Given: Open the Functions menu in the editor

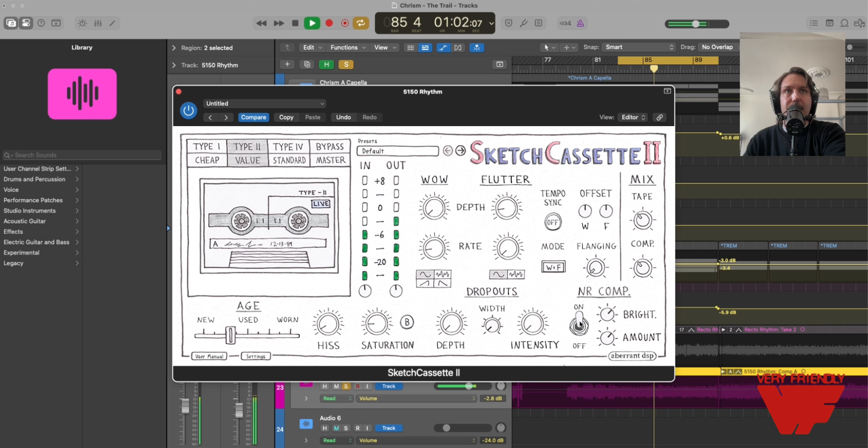Looking at the screenshot, I should (x=347, y=47).
